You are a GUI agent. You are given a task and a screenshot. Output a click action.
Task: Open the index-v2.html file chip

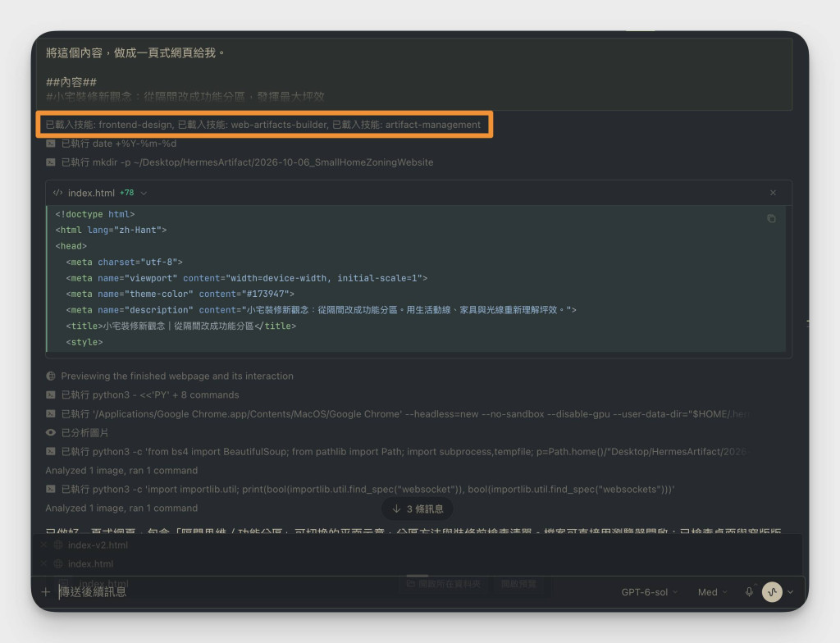click(98, 545)
